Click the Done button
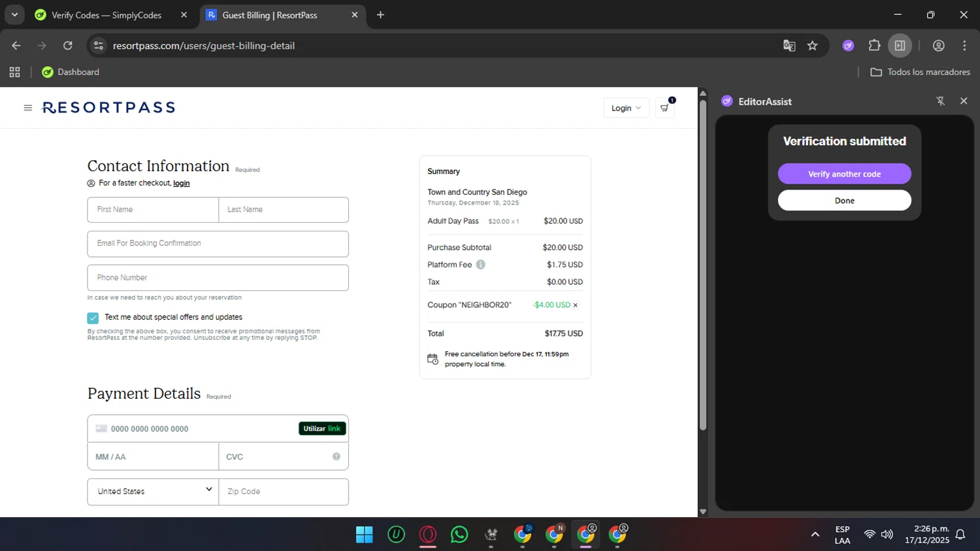980x551 pixels. 844,201
